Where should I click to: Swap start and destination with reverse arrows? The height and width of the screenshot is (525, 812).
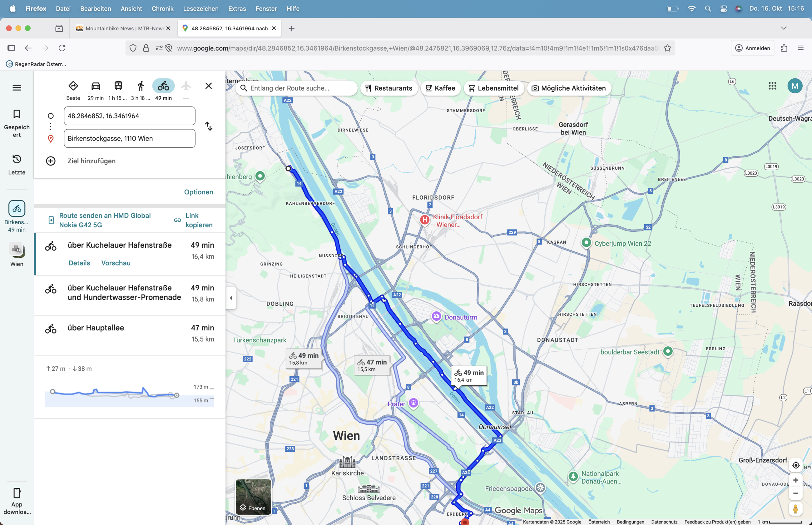[x=209, y=126]
